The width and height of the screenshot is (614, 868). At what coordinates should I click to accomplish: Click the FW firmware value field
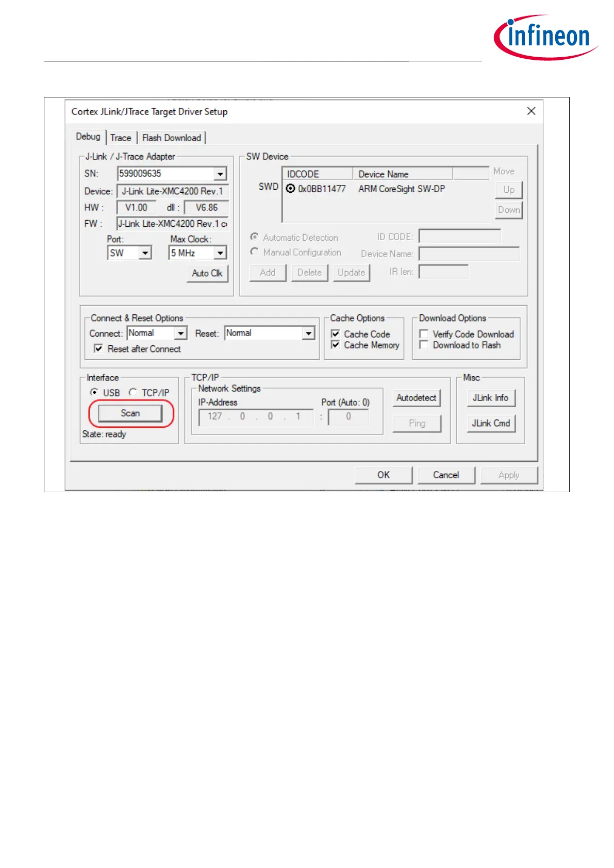click(x=173, y=224)
